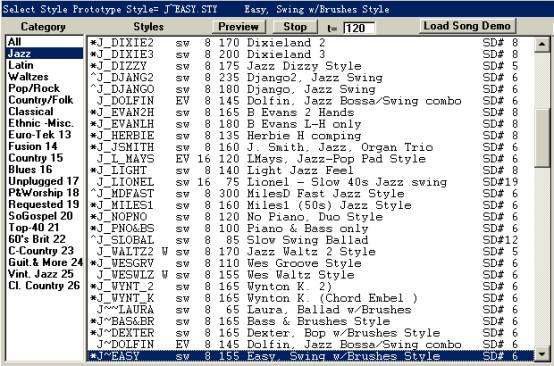Screen dimensions: 554x366
Task: Select the All category
Action: [45, 42]
